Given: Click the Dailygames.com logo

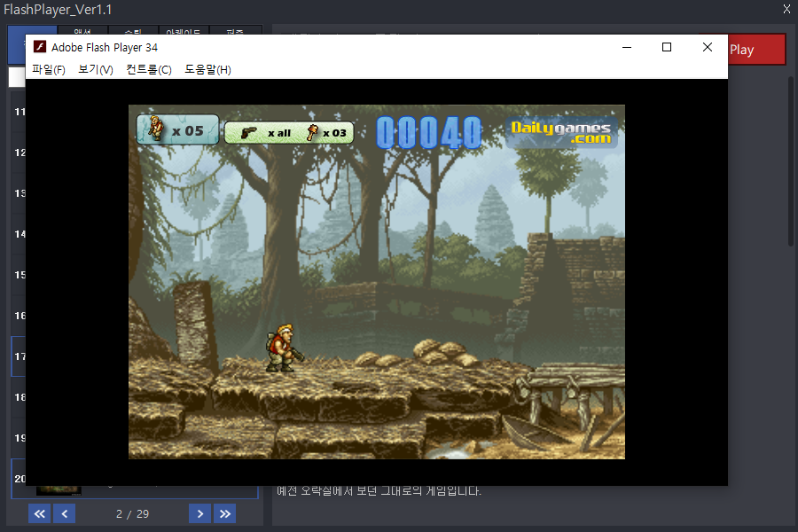Looking at the screenshot, I should pos(561,132).
